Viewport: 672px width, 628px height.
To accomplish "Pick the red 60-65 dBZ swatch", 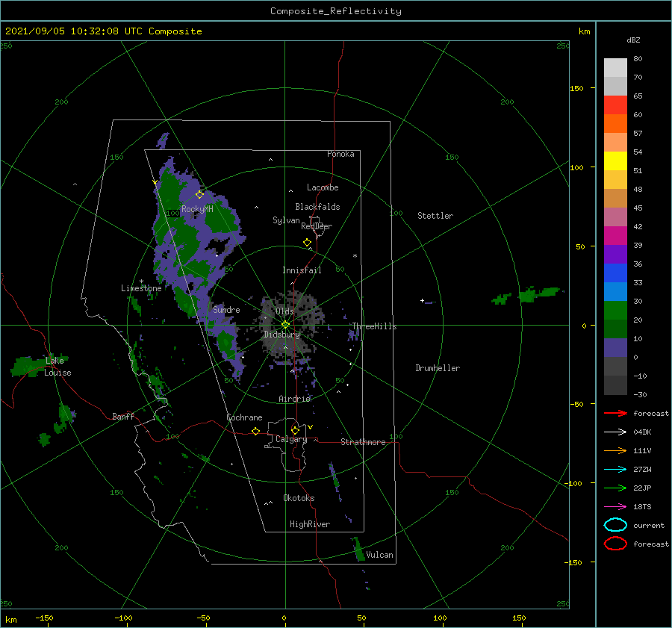I will pos(615,105).
